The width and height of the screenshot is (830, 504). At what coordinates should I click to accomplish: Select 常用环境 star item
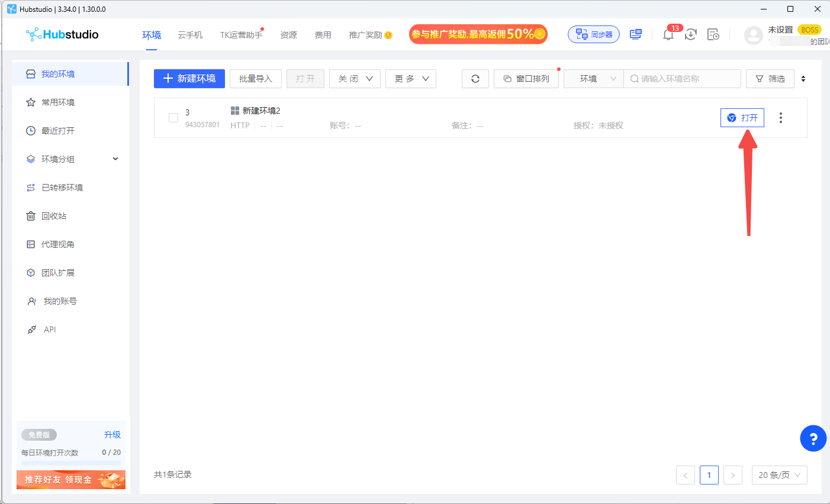coord(70,102)
